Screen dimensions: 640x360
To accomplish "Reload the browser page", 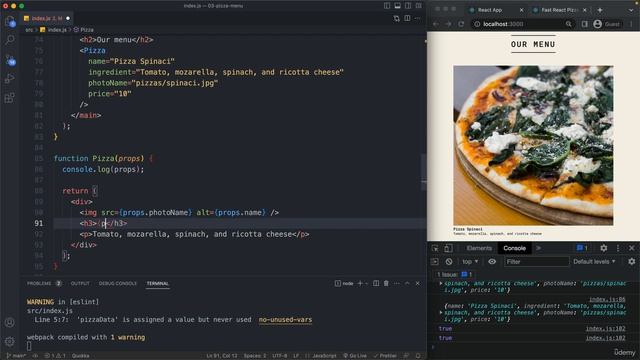I will (461, 24).
